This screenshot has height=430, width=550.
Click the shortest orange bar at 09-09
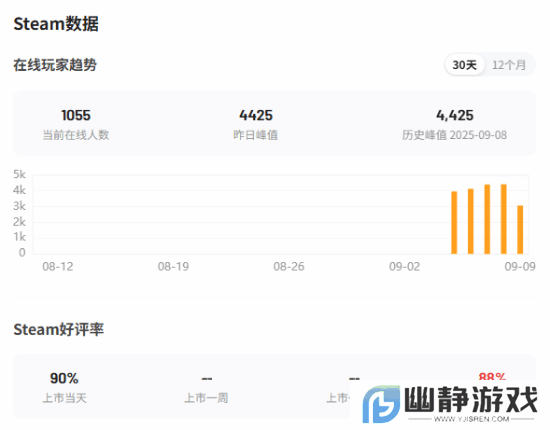[520, 230]
